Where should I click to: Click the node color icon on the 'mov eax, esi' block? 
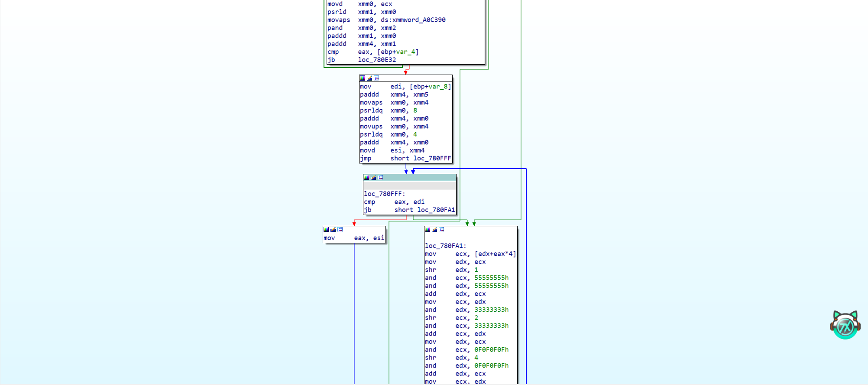click(x=326, y=229)
